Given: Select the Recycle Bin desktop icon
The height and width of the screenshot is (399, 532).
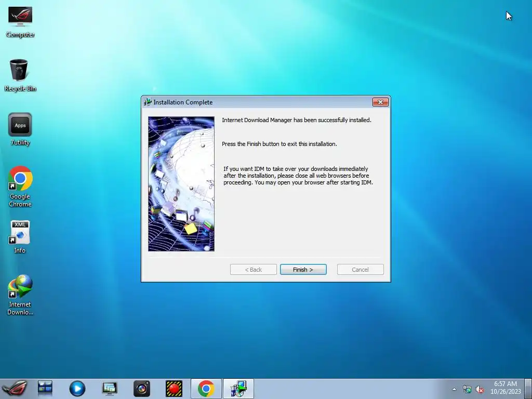Looking at the screenshot, I should pos(20,75).
